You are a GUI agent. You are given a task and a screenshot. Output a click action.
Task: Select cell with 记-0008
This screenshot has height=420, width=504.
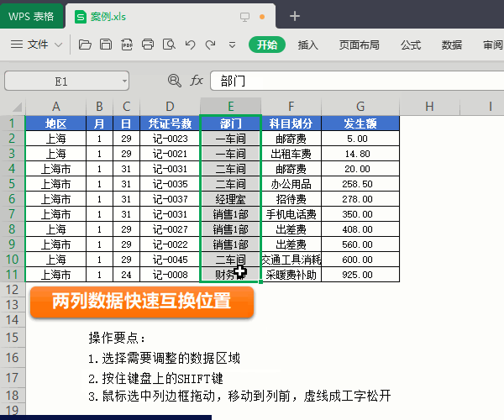click(170, 275)
